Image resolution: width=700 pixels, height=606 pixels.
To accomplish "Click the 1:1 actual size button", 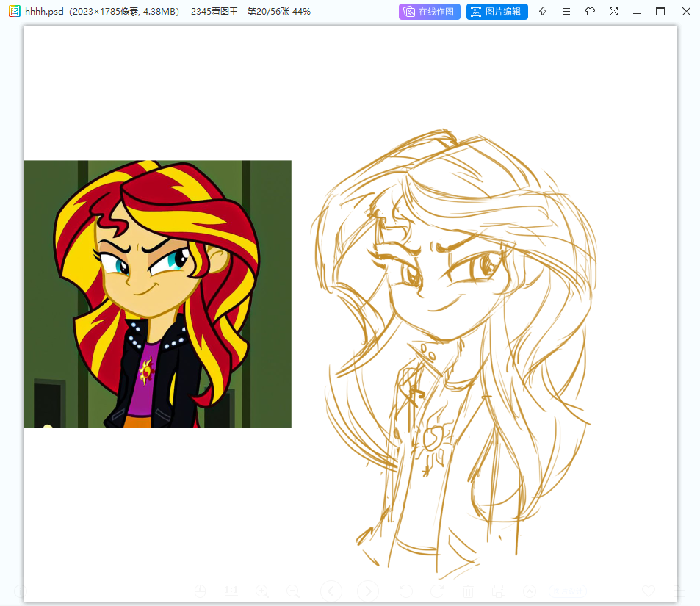I will [x=231, y=591].
